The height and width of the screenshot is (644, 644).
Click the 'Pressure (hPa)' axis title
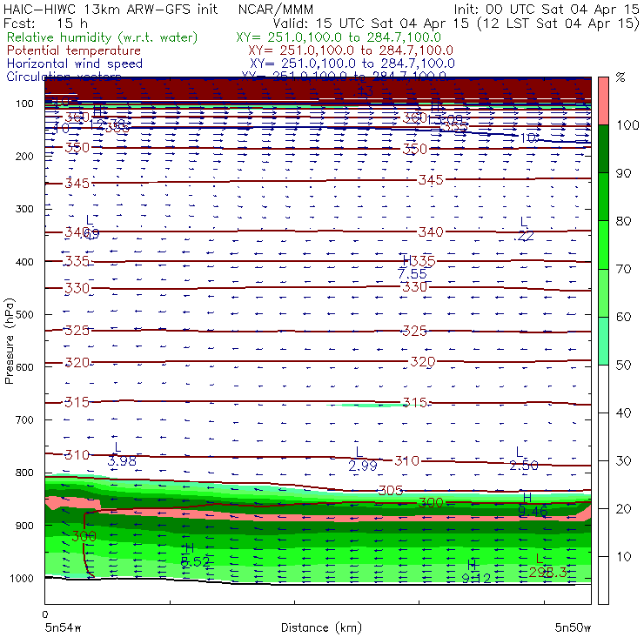[x=9, y=341]
